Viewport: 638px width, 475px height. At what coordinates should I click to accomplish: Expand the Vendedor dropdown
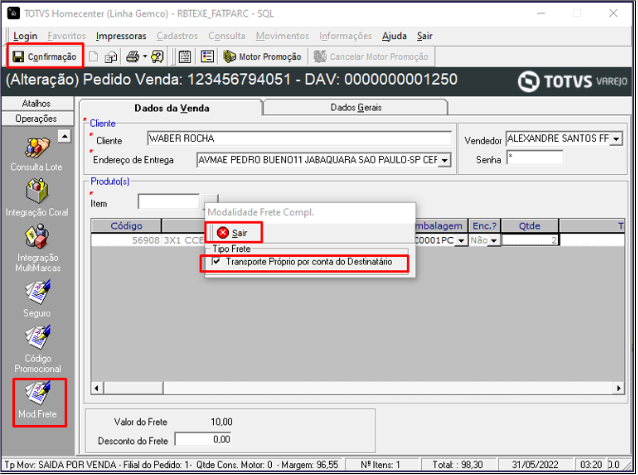616,139
